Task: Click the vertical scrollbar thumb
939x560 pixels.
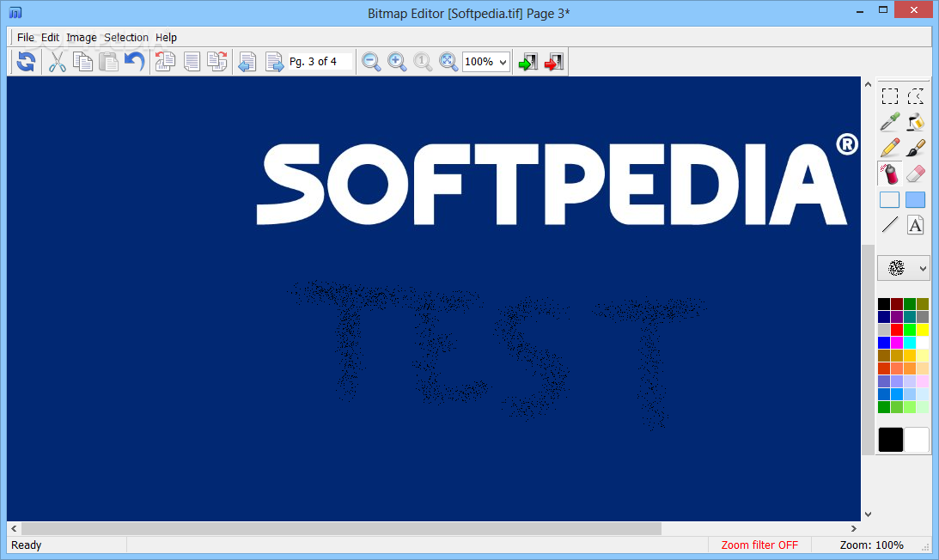Action: point(868,350)
